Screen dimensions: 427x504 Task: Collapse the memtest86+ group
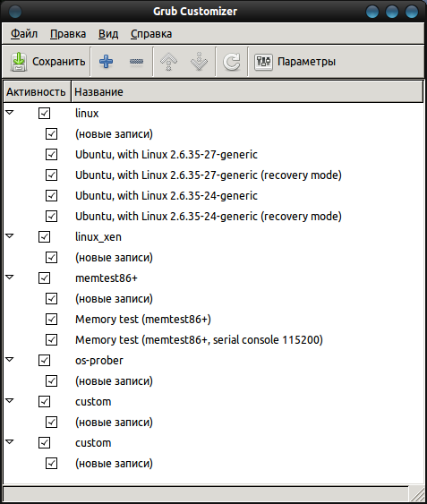[x=10, y=278]
